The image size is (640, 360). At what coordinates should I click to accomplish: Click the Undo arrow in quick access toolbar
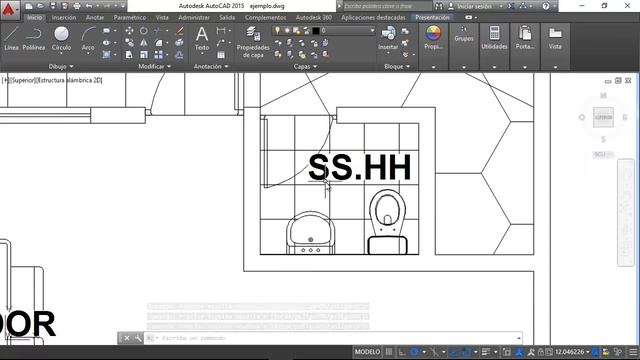click(89, 6)
